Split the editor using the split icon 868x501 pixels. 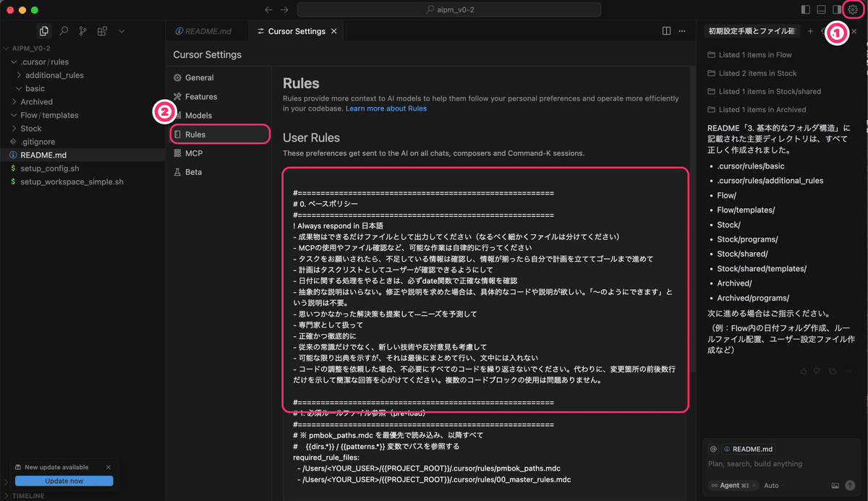point(665,30)
